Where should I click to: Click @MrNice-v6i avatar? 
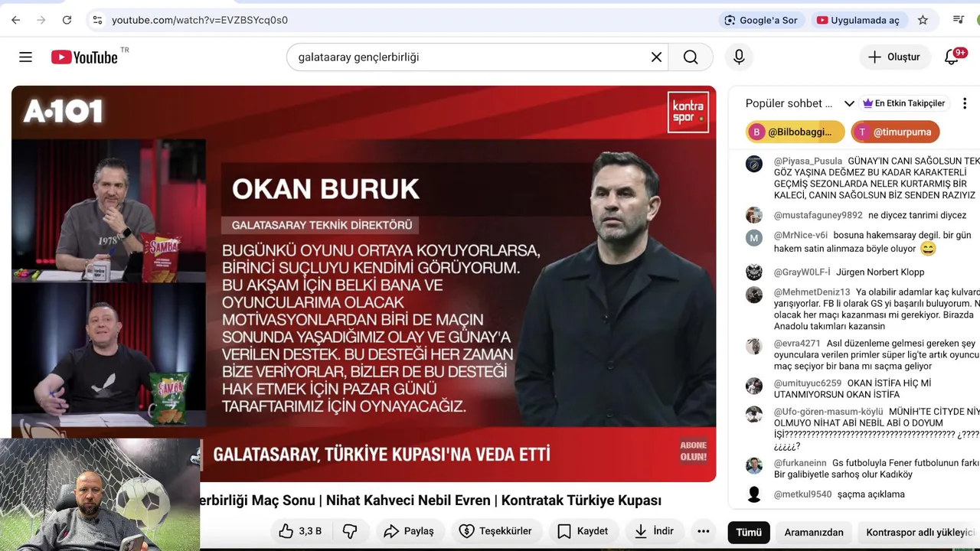(x=754, y=238)
